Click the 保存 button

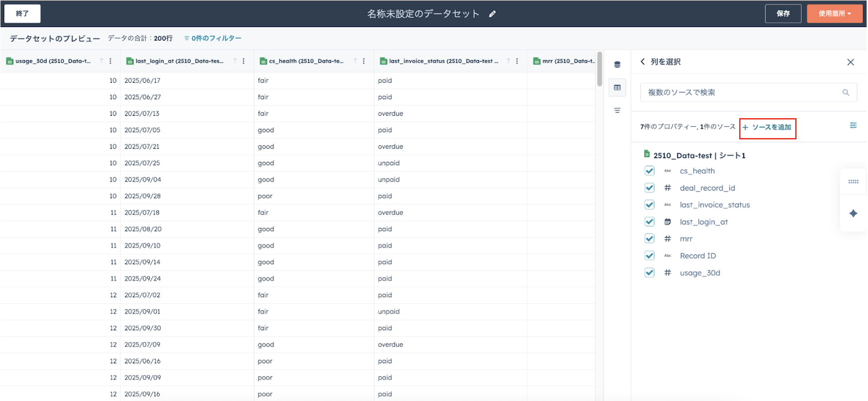pyautogui.click(x=783, y=14)
